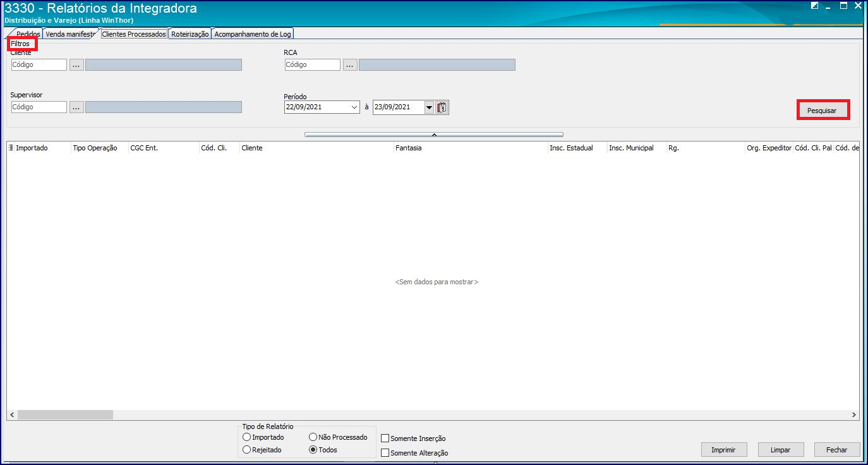Click the Fechar button
Viewport: 868px width, 465px height.
836,450
